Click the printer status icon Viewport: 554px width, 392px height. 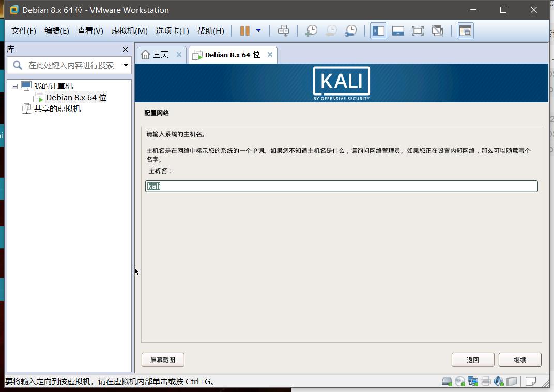(x=486, y=381)
